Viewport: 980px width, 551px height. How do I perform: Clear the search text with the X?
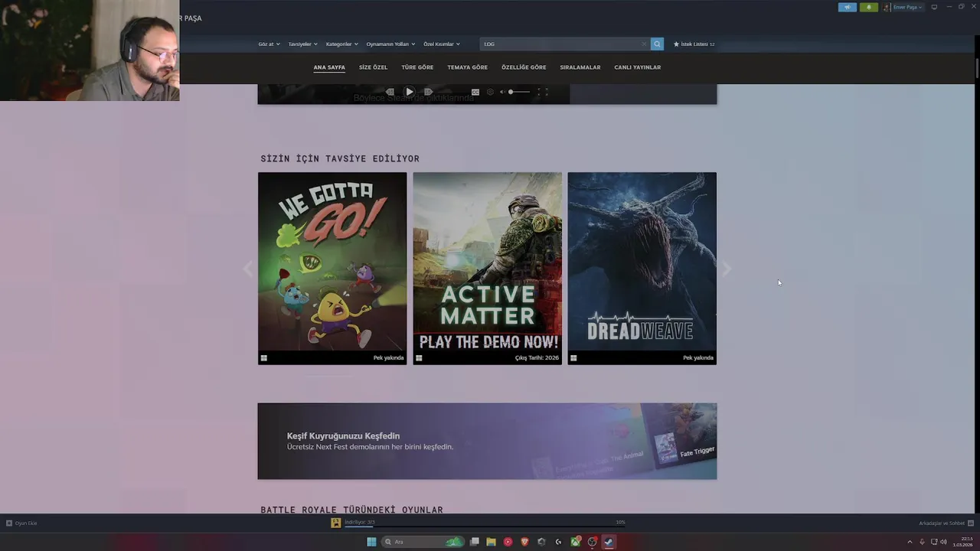(645, 44)
